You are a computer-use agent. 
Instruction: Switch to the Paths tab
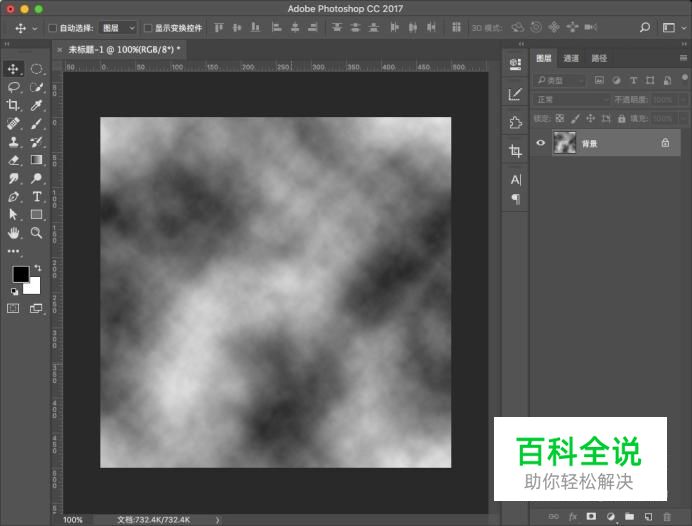pos(599,58)
